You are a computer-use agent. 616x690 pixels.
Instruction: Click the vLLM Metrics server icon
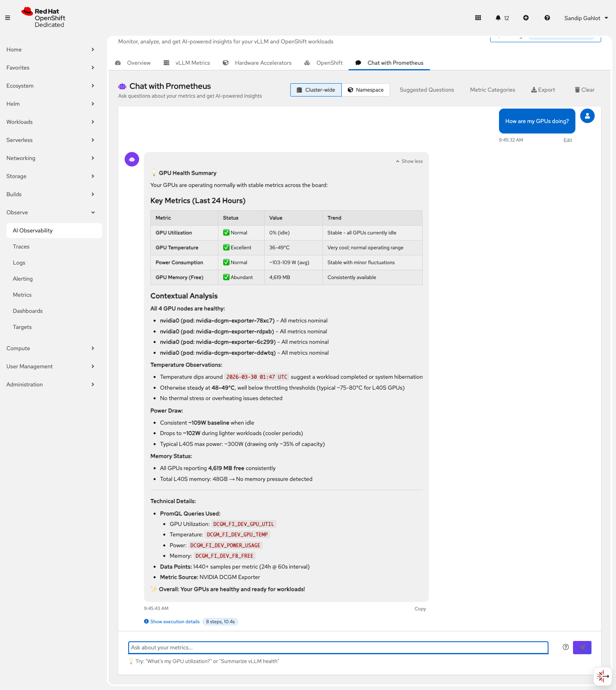166,63
